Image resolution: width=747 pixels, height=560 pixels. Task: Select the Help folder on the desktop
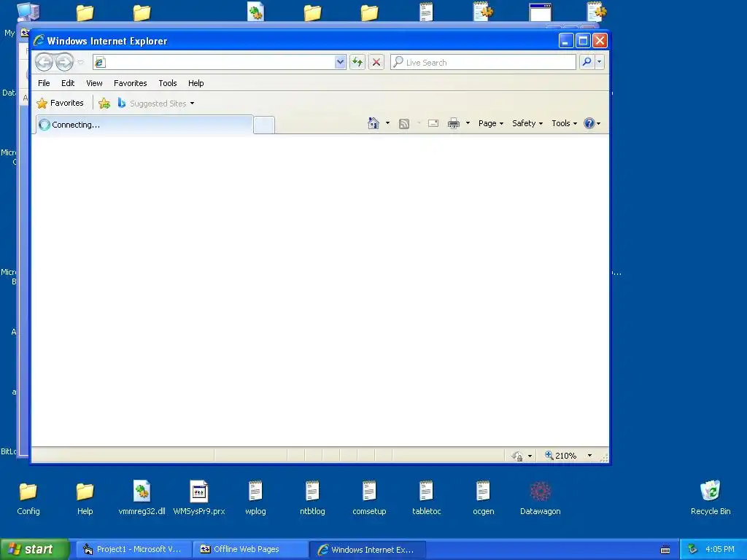[85, 497]
